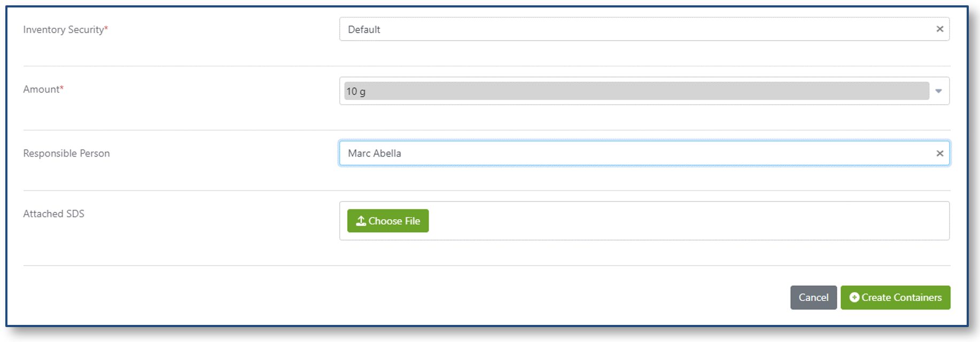Screen dimensions: 980x342
Task: Clear the Inventory Security Default value
Action: pos(939,29)
